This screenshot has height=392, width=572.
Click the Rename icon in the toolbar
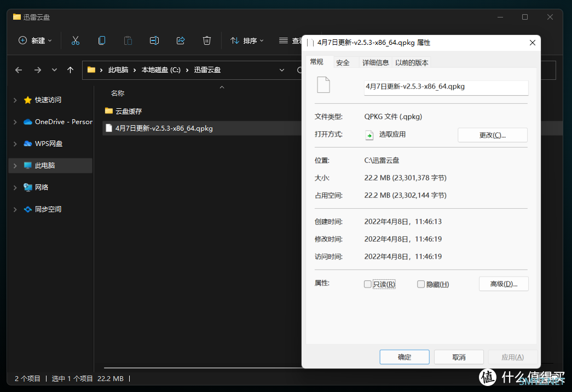coord(154,40)
